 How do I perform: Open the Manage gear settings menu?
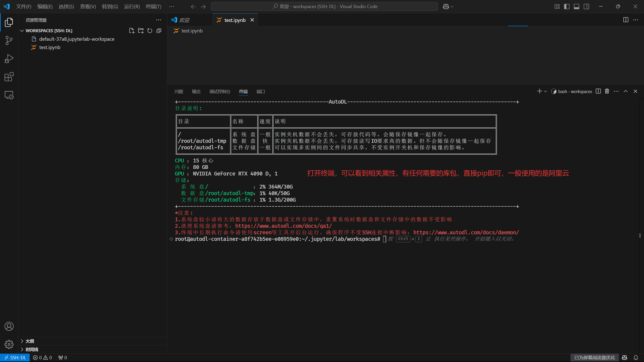(9, 344)
